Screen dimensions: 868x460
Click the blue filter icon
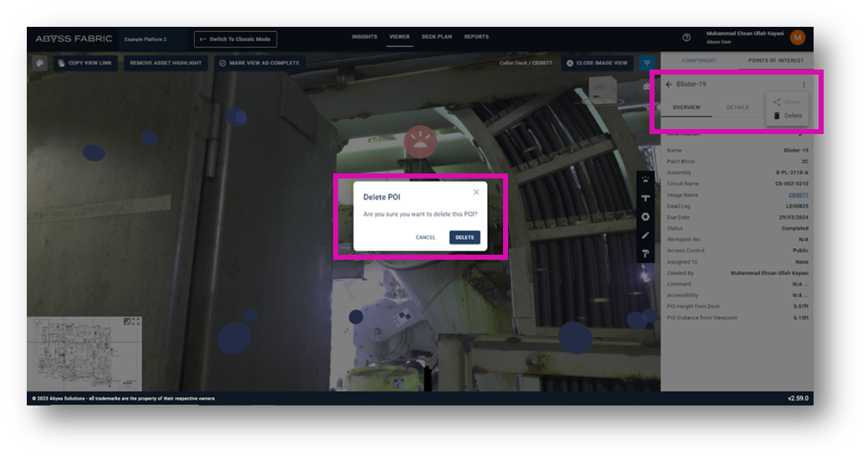pyautogui.click(x=647, y=63)
